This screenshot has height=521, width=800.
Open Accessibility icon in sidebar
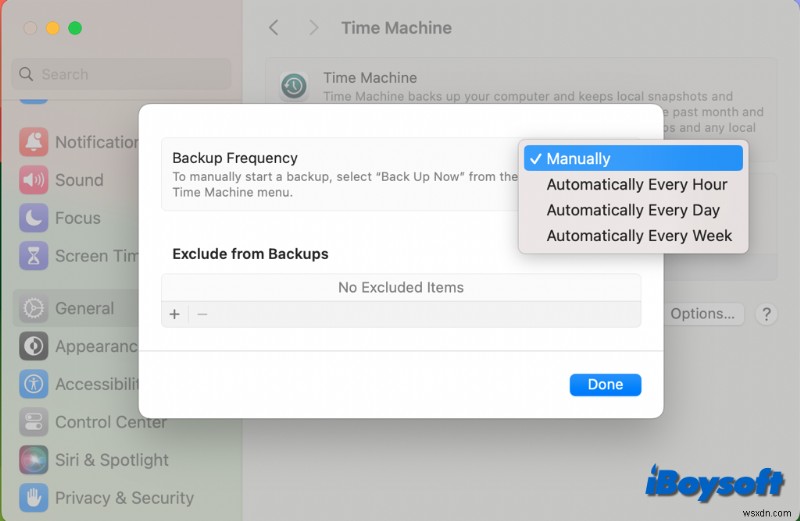click(34, 384)
